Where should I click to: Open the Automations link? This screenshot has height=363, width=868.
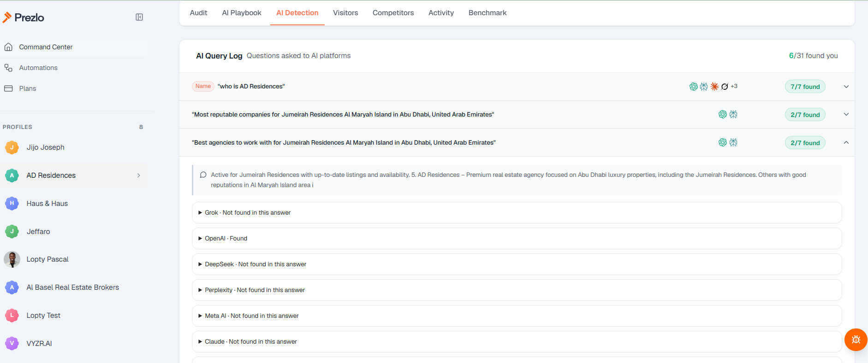click(x=38, y=68)
